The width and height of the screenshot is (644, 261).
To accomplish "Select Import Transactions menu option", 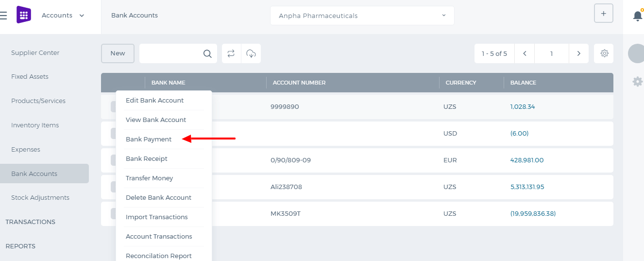I will [x=156, y=217].
